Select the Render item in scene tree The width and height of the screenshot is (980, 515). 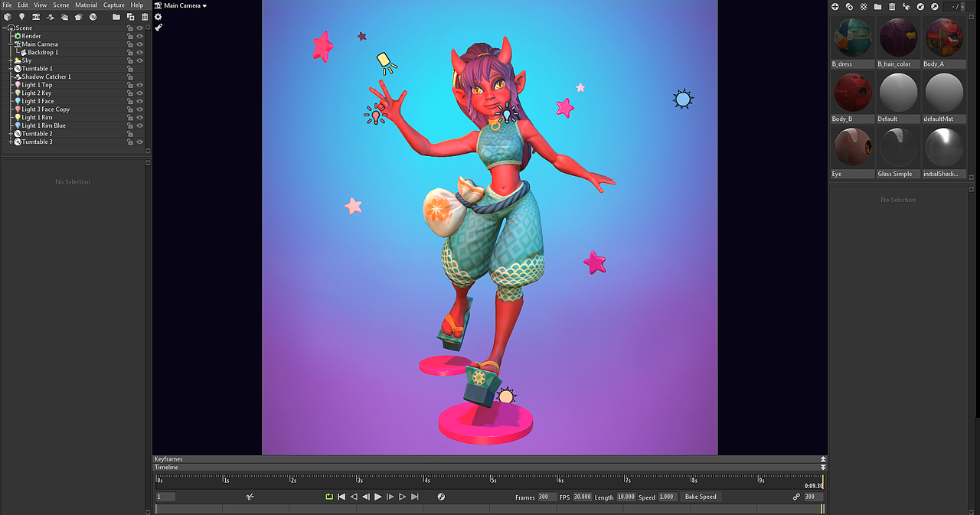31,36
